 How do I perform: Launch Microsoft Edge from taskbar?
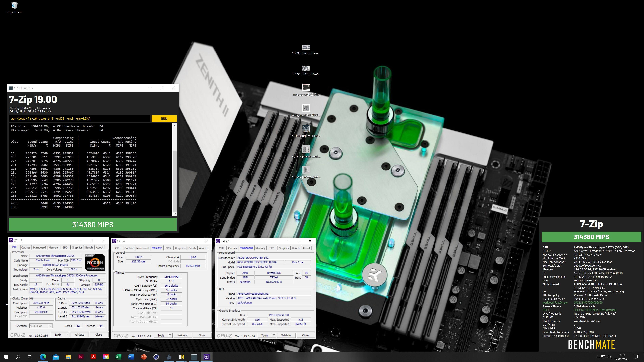click(x=43, y=357)
